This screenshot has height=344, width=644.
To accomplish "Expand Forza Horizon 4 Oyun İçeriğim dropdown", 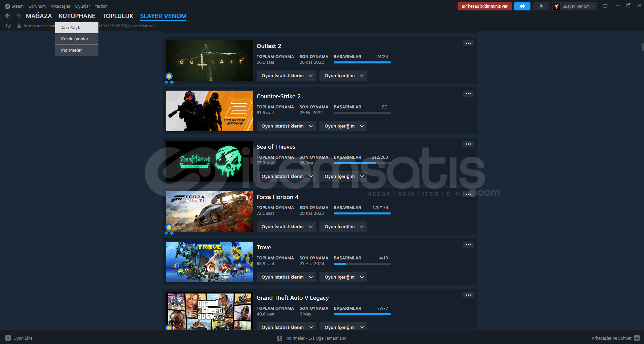I will point(343,227).
